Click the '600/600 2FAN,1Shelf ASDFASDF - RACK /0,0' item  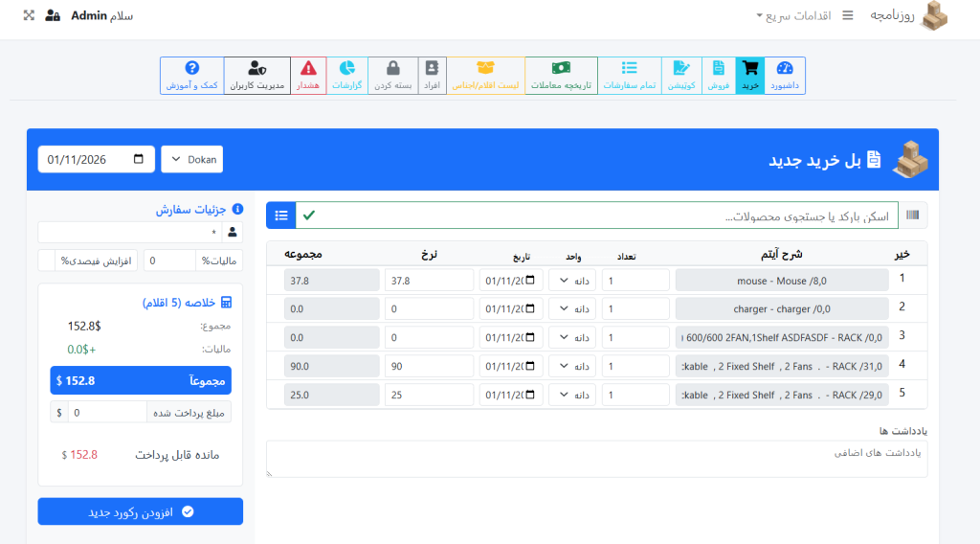(782, 337)
